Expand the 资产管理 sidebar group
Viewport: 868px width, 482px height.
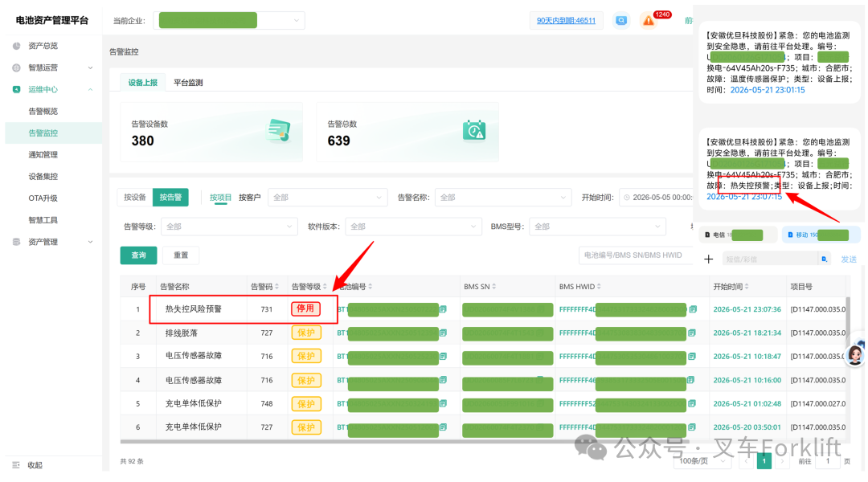pos(90,242)
